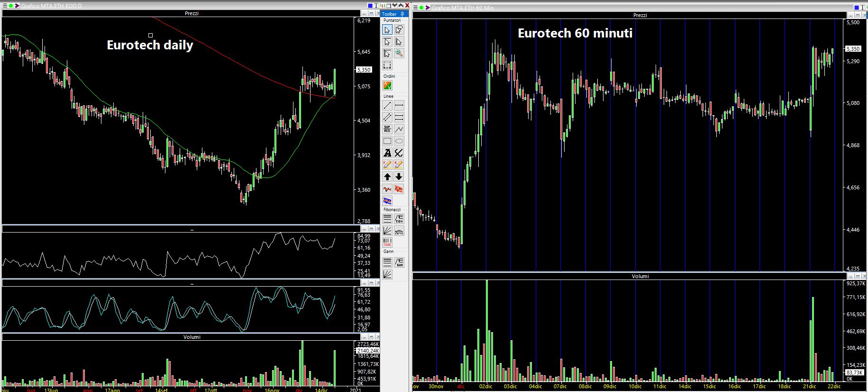Click Volumi header of daily chart
Image resolution: width=868 pixels, height=392 pixels.
(192, 337)
